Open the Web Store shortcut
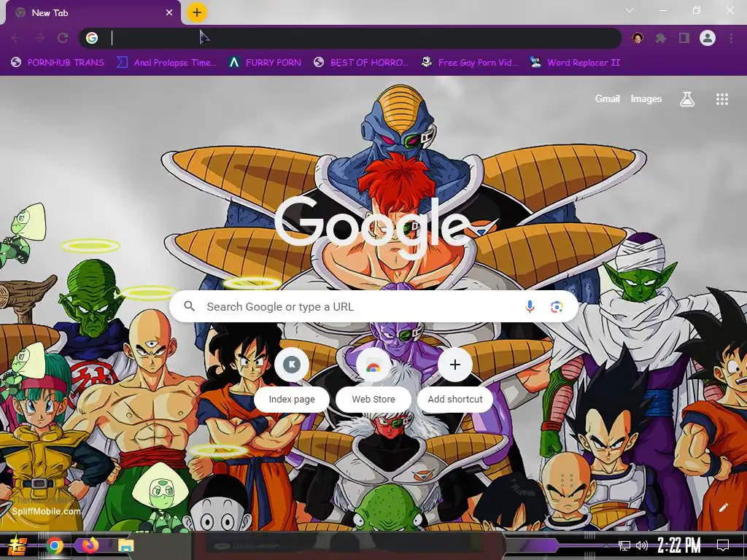 click(x=373, y=380)
